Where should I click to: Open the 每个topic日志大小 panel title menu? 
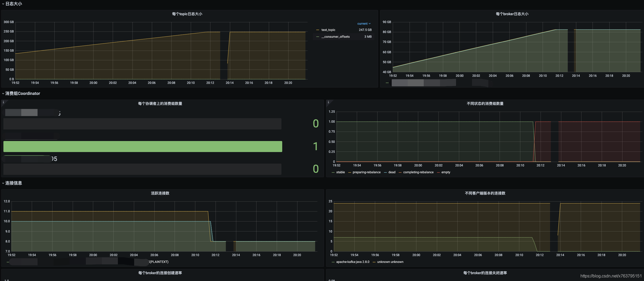coord(187,14)
